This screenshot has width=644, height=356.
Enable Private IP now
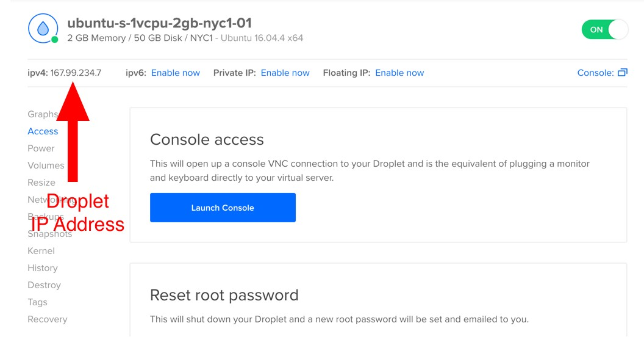[285, 73]
